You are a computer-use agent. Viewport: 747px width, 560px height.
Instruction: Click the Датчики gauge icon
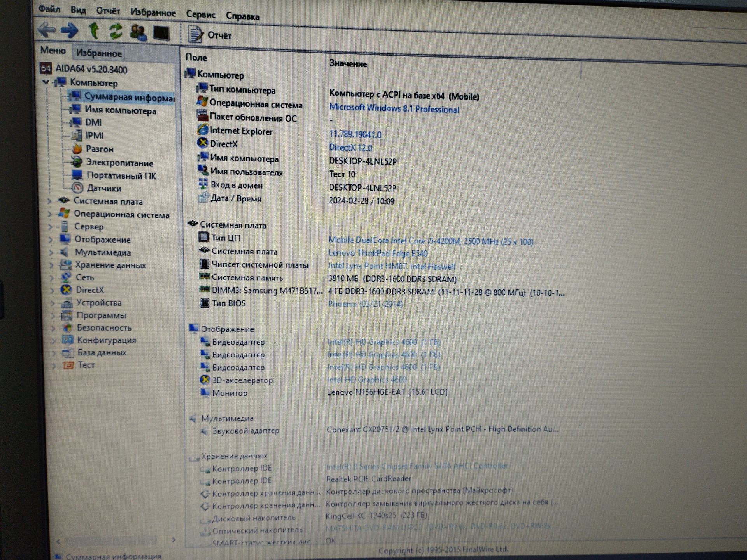tap(78, 188)
